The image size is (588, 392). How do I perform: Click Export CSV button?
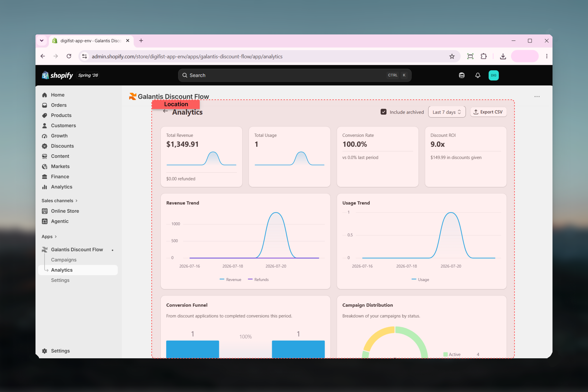coord(488,112)
